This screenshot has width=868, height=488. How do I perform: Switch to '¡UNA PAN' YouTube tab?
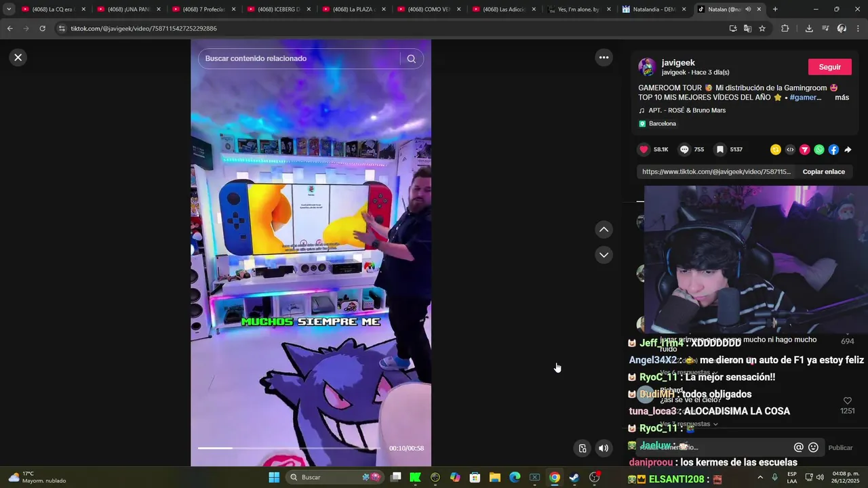127,9
